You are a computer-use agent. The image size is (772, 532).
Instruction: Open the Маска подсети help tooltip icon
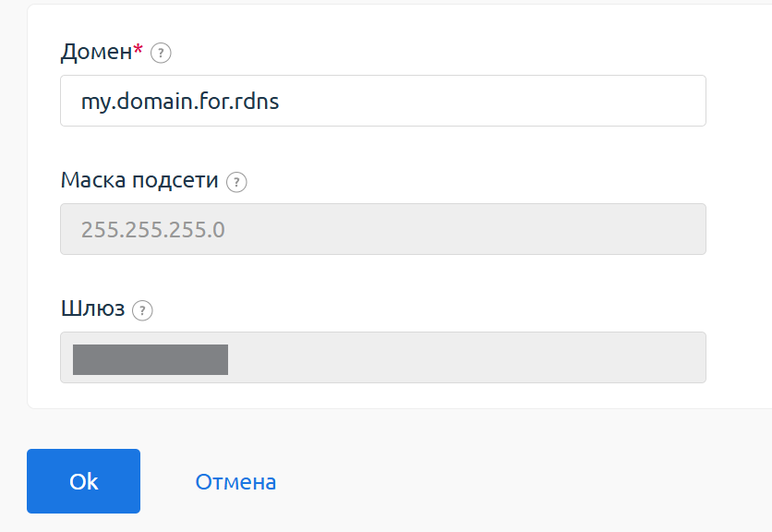point(237,181)
